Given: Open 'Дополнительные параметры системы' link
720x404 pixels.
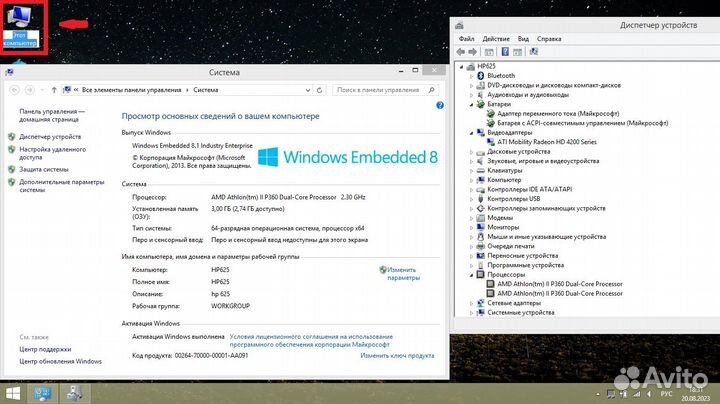Looking at the screenshot, I should (62, 186).
